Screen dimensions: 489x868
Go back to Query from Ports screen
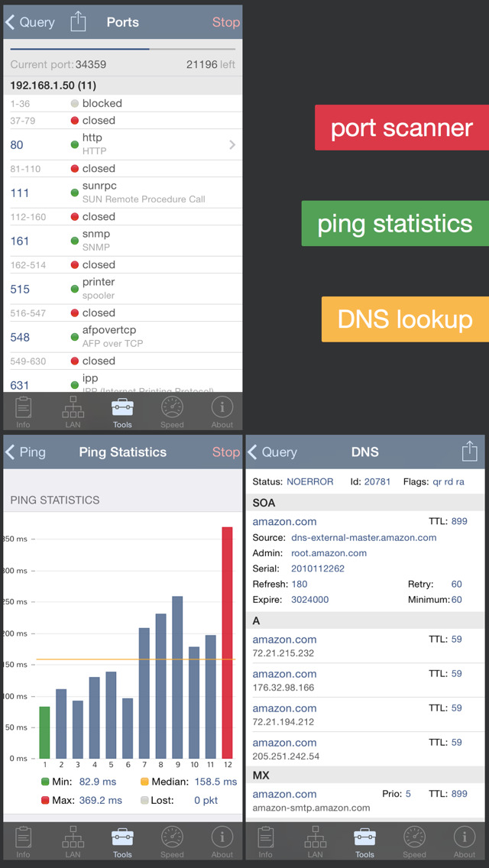click(x=31, y=22)
